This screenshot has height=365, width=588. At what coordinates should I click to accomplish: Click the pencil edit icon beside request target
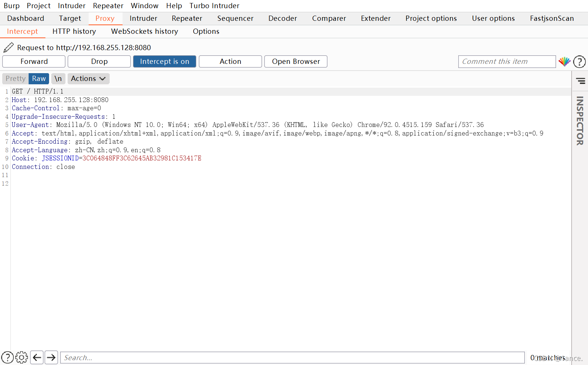[x=8, y=48]
